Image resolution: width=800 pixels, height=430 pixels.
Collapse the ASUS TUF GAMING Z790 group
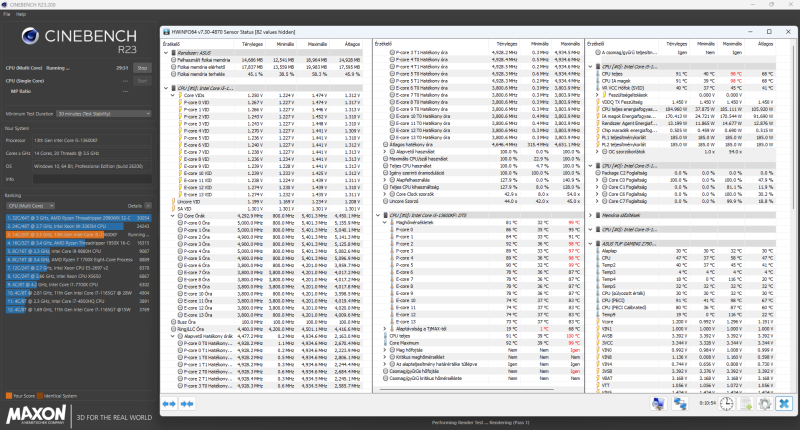[x=590, y=244]
